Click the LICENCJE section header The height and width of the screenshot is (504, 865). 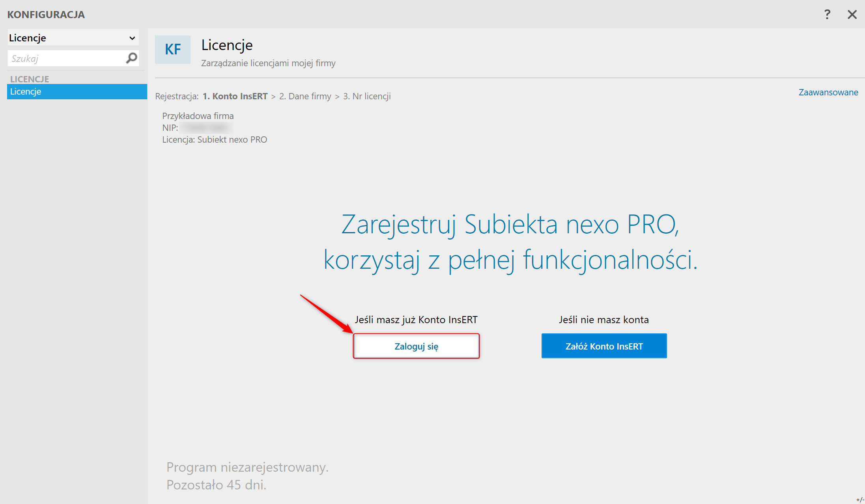(x=30, y=79)
